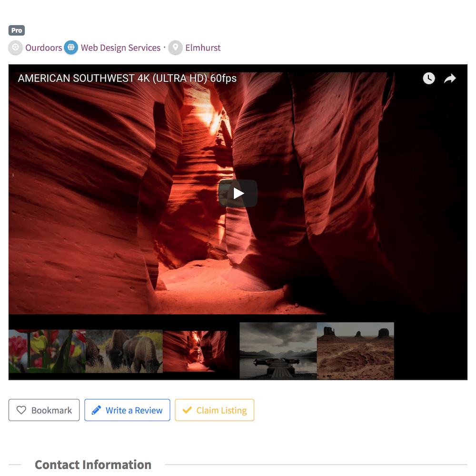Select the tulips thumbnail

(47, 351)
